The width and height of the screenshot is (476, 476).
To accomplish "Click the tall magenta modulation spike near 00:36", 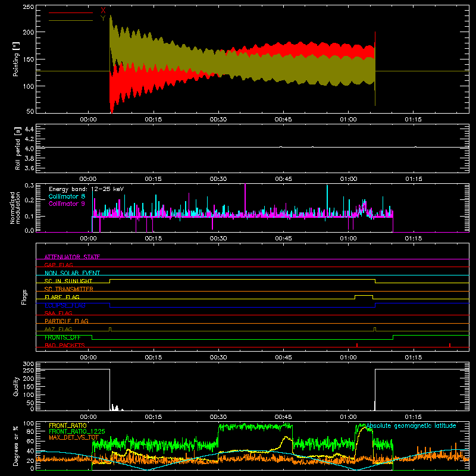I will point(245,199).
